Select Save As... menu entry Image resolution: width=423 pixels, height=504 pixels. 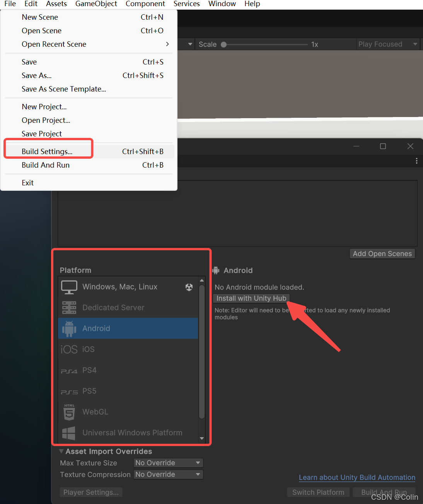[89, 75]
